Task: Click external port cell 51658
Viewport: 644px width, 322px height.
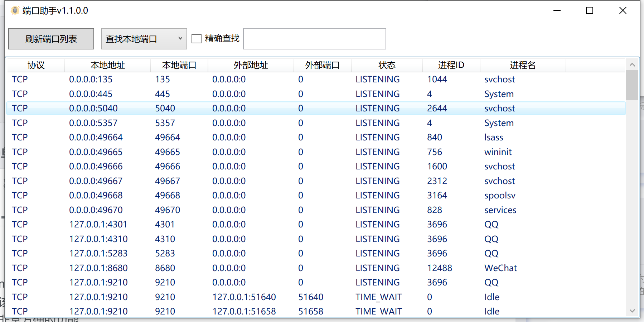Action: click(311, 311)
